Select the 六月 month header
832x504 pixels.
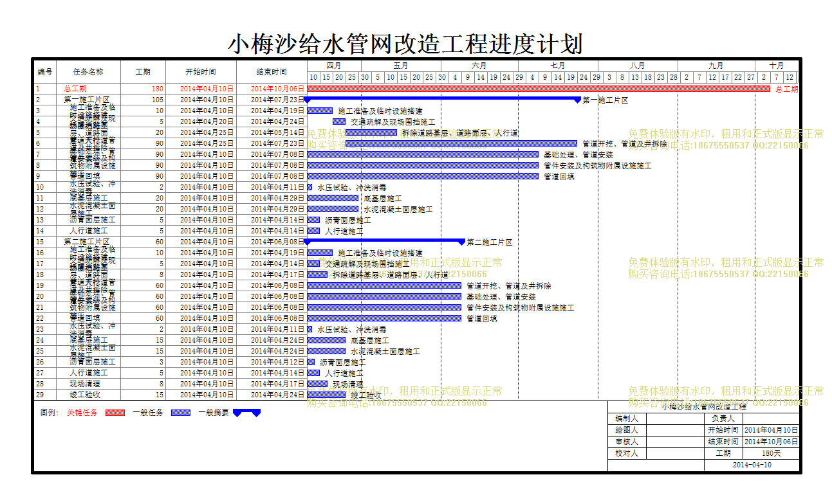(479, 66)
